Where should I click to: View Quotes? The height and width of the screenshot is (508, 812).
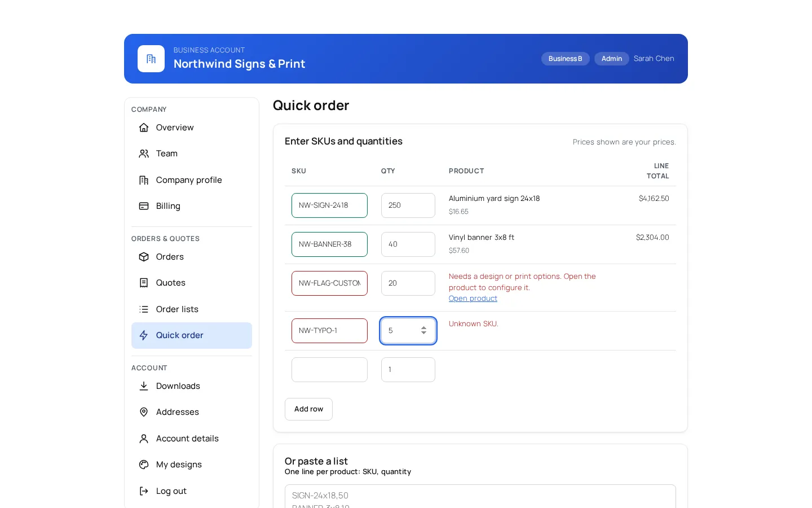pyautogui.click(x=192, y=283)
